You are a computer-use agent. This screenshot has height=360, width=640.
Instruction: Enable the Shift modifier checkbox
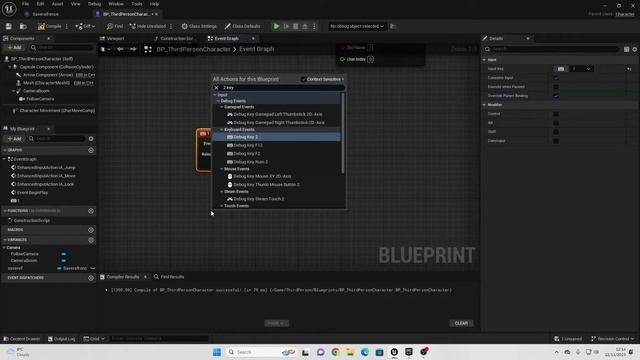(x=556, y=132)
